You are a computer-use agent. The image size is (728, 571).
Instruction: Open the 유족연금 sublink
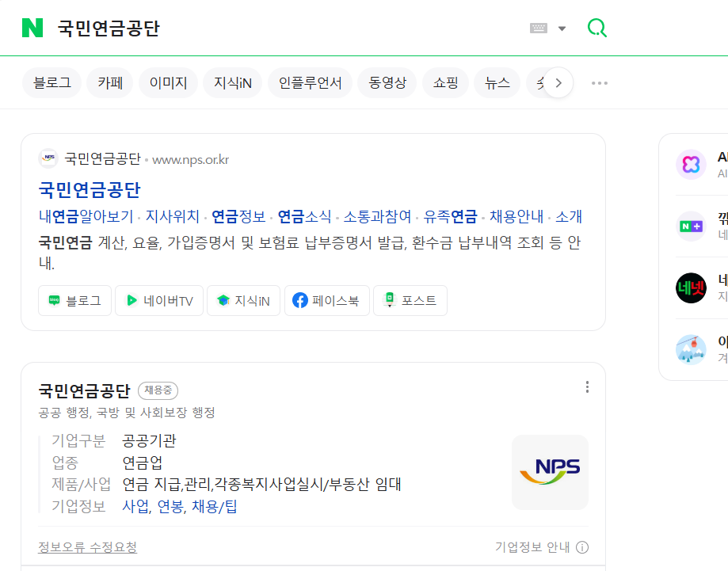(x=451, y=216)
